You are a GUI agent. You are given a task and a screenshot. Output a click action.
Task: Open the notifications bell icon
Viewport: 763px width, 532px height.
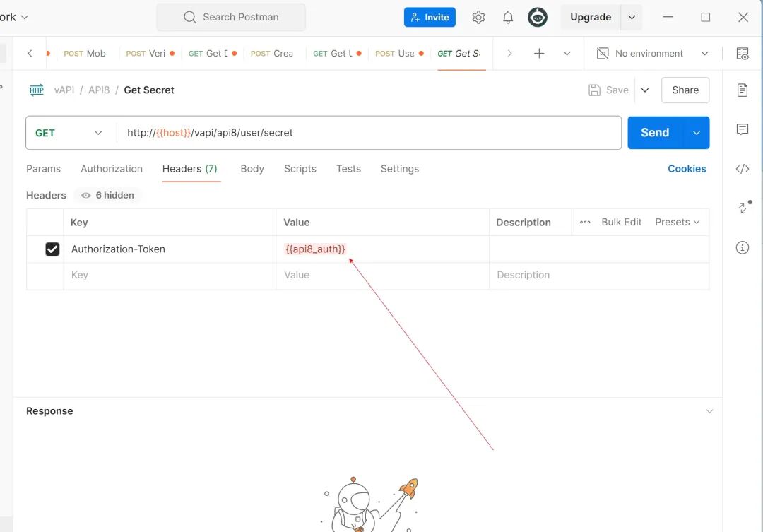507,16
